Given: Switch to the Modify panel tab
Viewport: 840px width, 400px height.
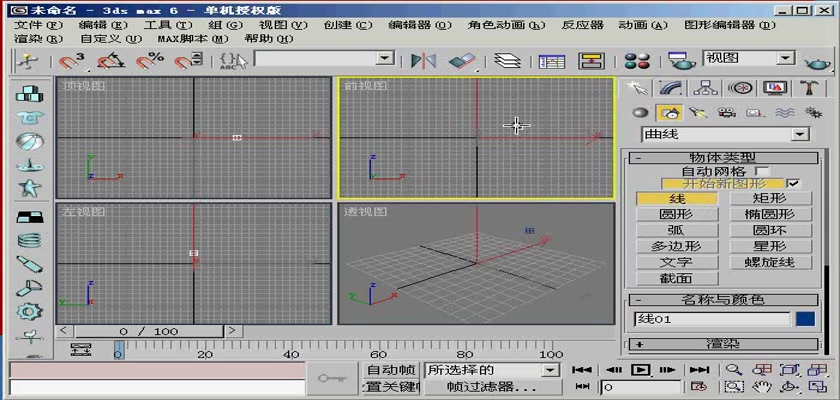Looking at the screenshot, I should coord(670,87).
